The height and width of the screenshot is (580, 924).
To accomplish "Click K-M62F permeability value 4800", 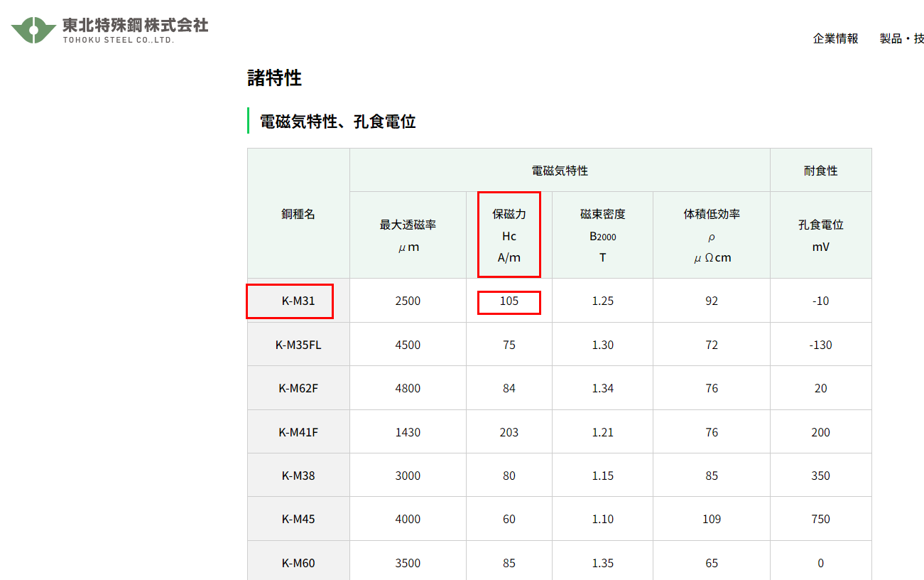I will pyautogui.click(x=408, y=388).
